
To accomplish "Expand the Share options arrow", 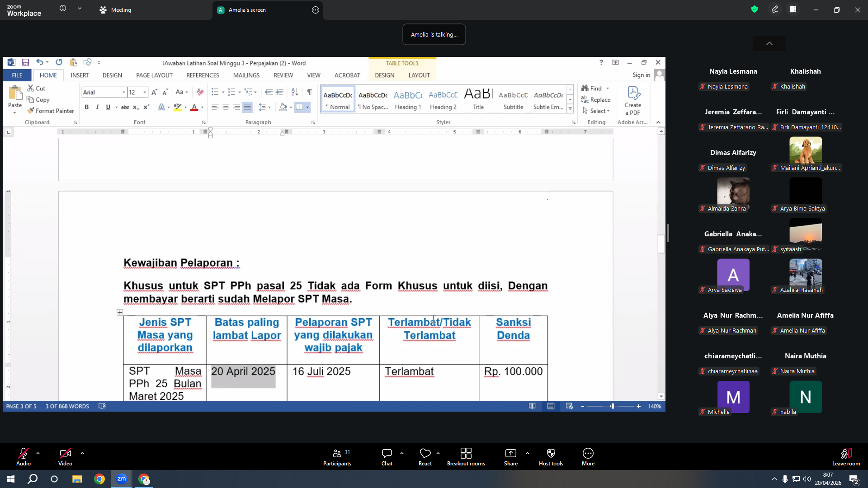I will coord(528,453).
